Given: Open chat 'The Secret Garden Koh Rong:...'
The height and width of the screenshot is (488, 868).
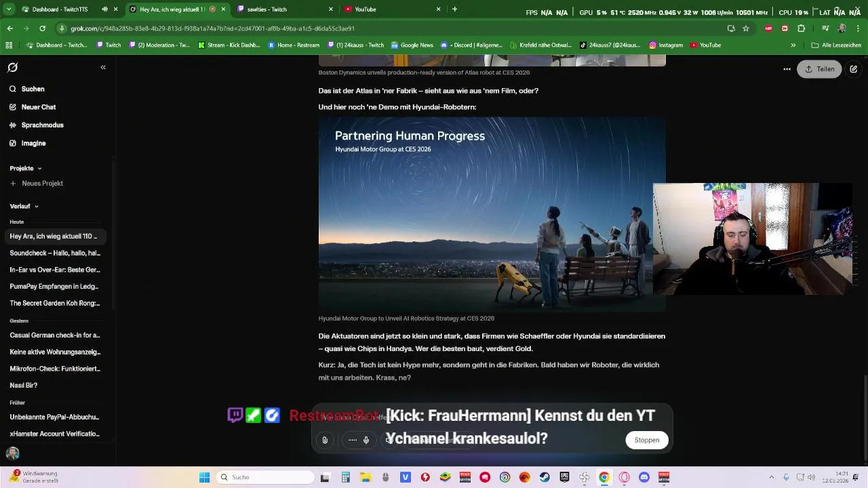Looking at the screenshot, I should tap(55, 303).
